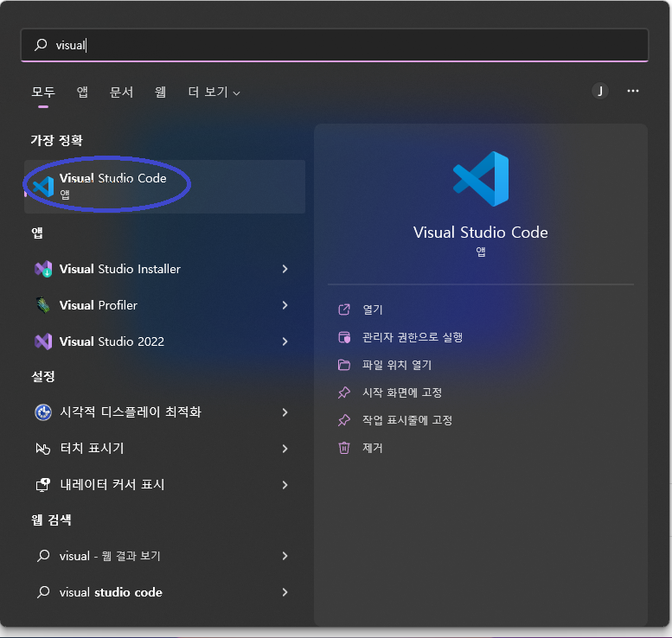The width and height of the screenshot is (672, 638).
Task: Click the Visual Profiler icon
Action: [x=43, y=305]
